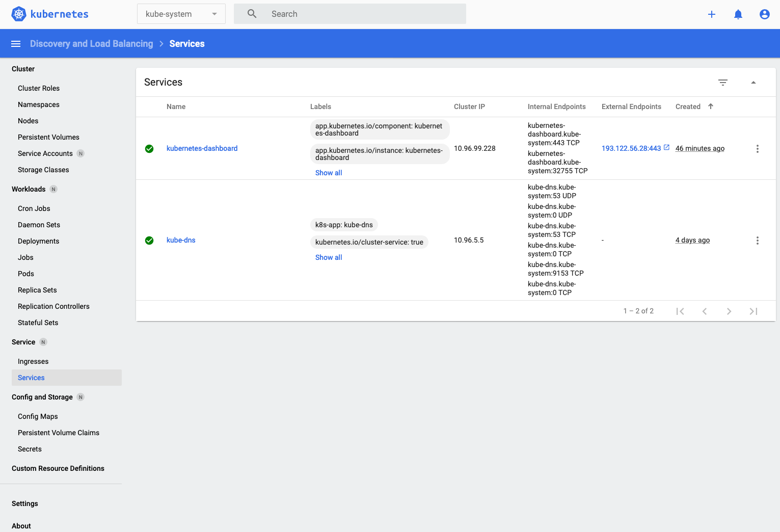Go to first page of results
Image resolution: width=780 pixels, height=532 pixels.
point(680,311)
